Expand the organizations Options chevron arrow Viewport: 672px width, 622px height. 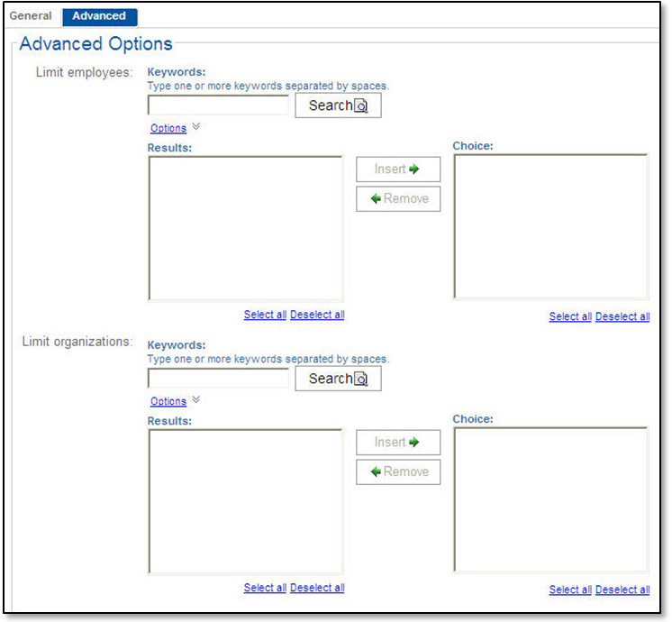(x=196, y=400)
